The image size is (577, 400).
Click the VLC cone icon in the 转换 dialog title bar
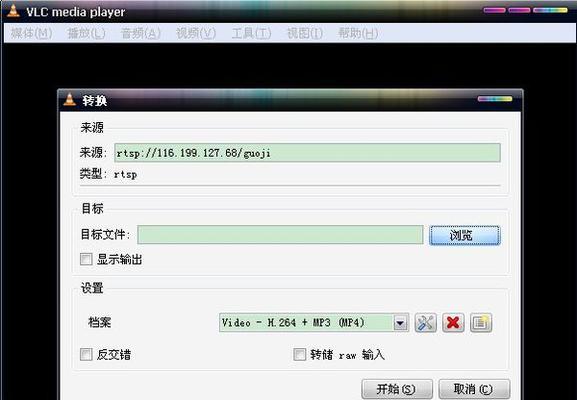point(69,99)
